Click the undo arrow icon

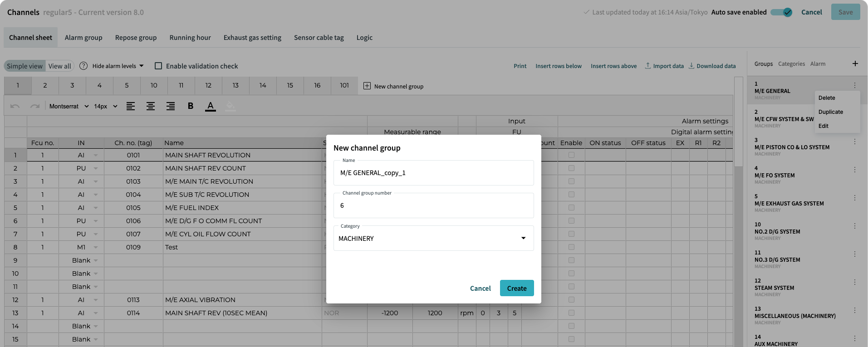(15, 106)
